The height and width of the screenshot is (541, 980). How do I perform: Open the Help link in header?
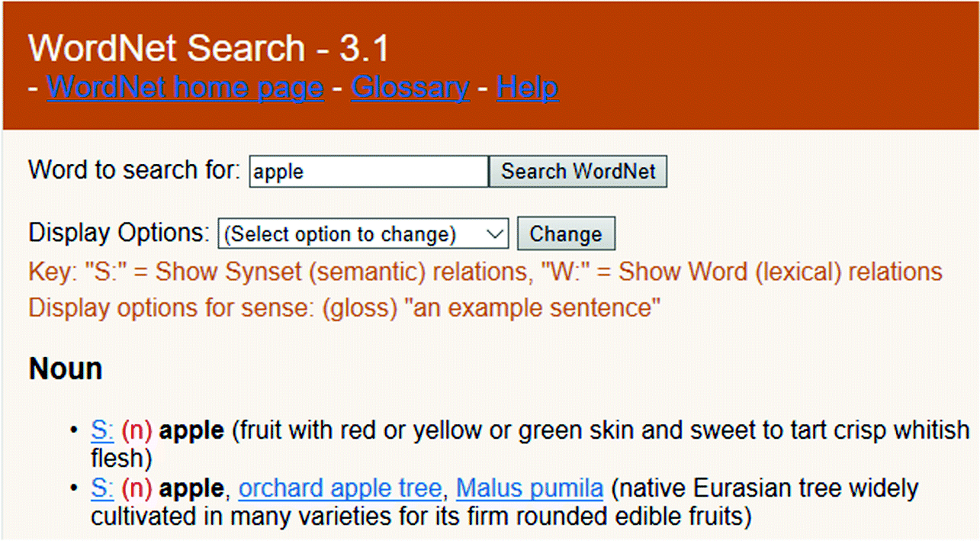click(528, 88)
